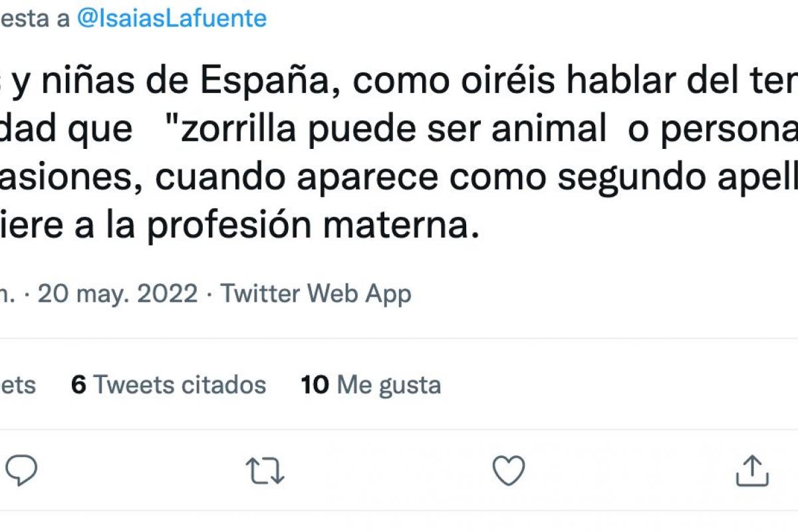Viewport: 798px width, 532px height.
Task: Retweet using the arrows icon
Action: [265, 471]
